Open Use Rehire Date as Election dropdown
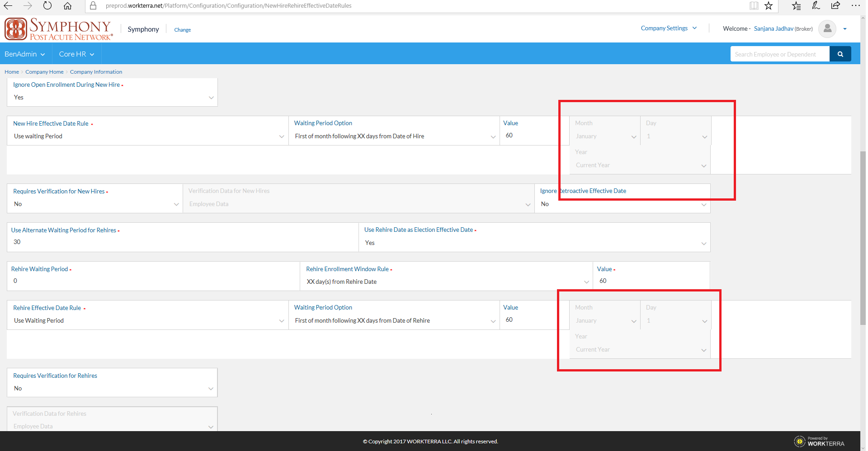868x451 pixels. pos(534,243)
